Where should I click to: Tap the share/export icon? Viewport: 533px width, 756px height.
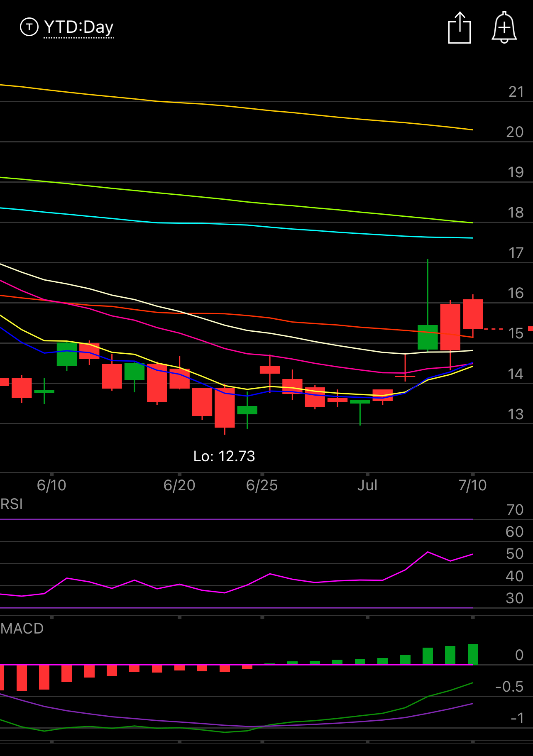[460, 27]
